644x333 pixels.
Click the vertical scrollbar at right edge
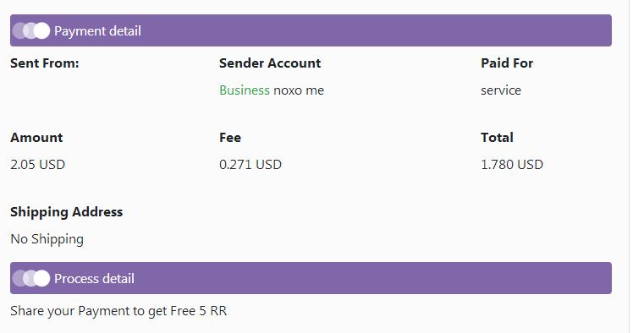[636, 166]
